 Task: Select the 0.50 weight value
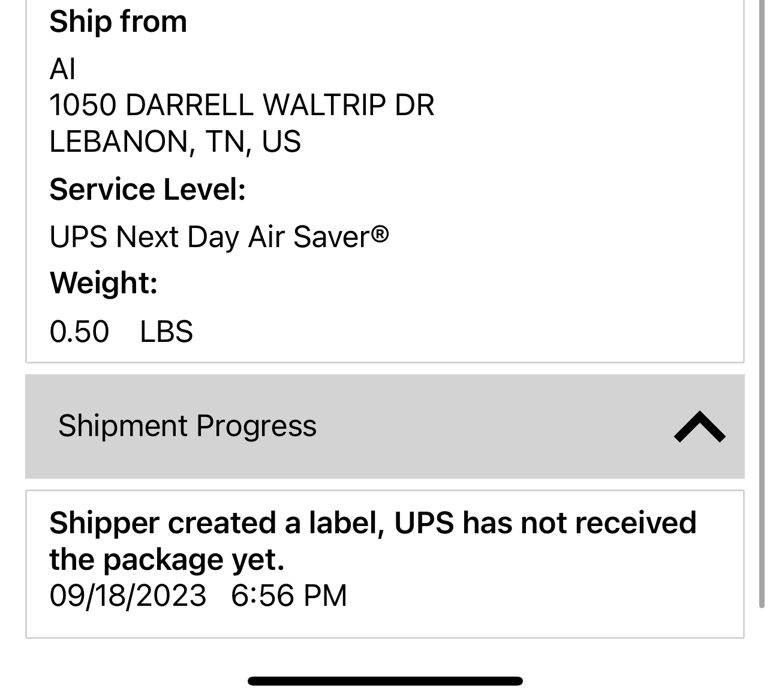tap(79, 332)
